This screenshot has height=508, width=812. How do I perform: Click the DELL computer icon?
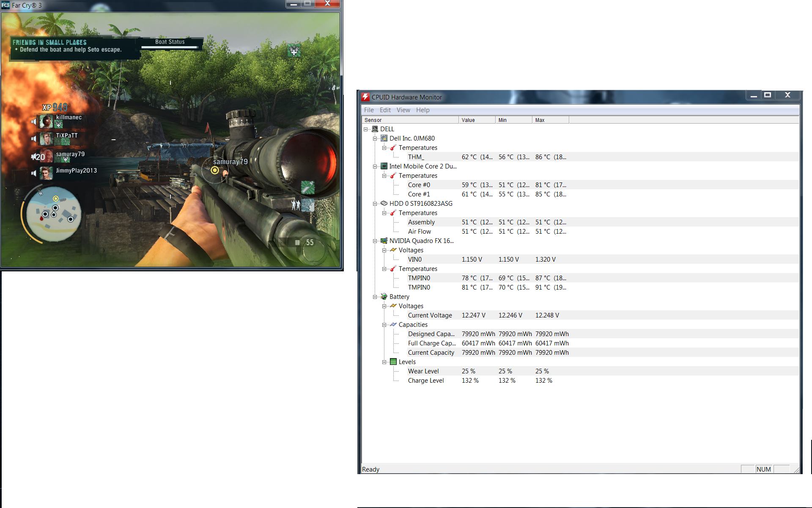(x=375, y=129)
